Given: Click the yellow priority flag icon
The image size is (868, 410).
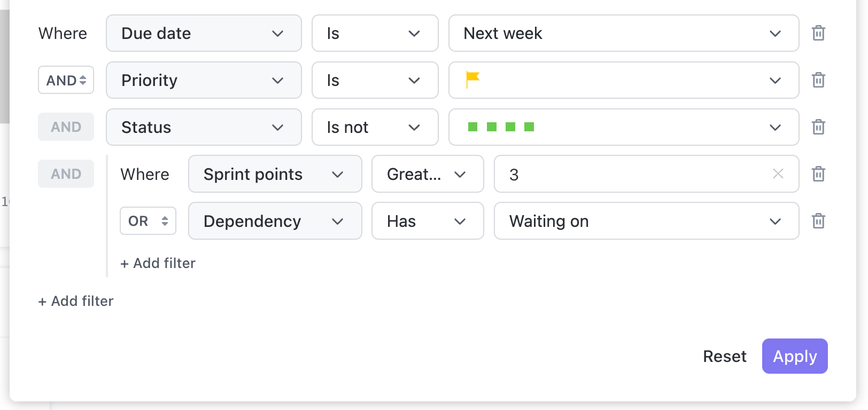Looking at the screenshot, I should pyautogui.click(x=472, y=80).
